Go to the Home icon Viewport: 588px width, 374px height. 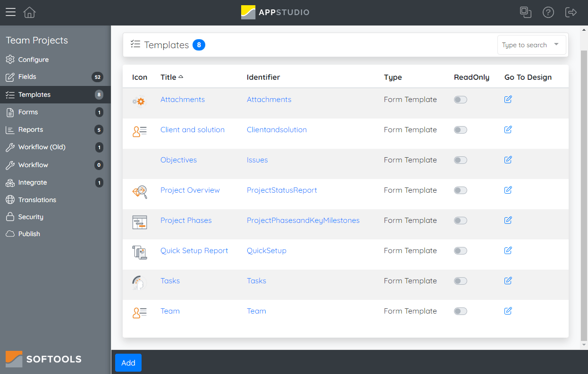pyautogui.click(x=29, y=12)
